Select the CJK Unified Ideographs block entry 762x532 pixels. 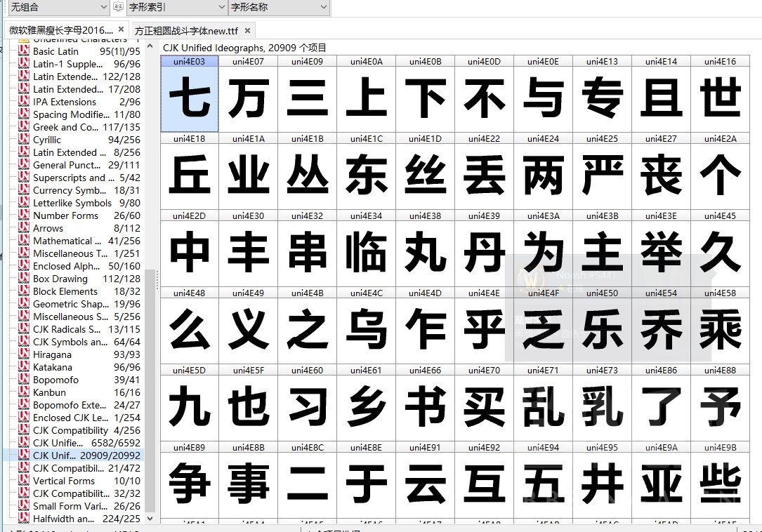(x=67, y=455)
